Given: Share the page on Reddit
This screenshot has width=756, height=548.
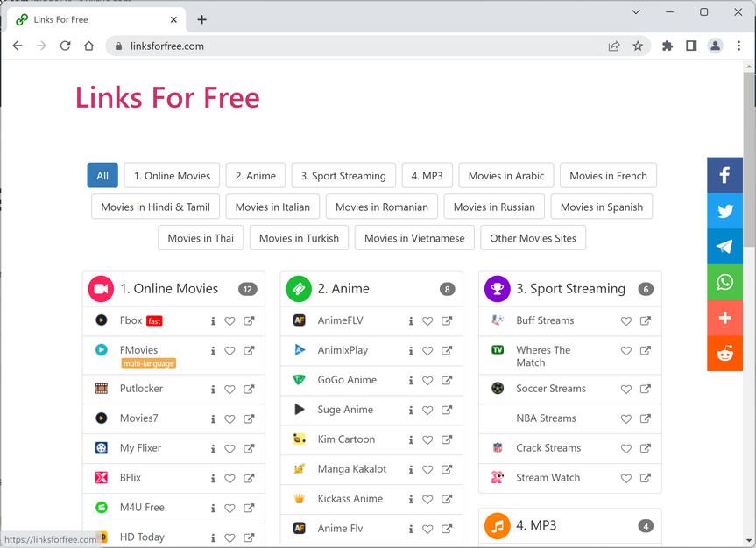Looking at the screenshot, I should pyautogui.click(x=724, y=354).
